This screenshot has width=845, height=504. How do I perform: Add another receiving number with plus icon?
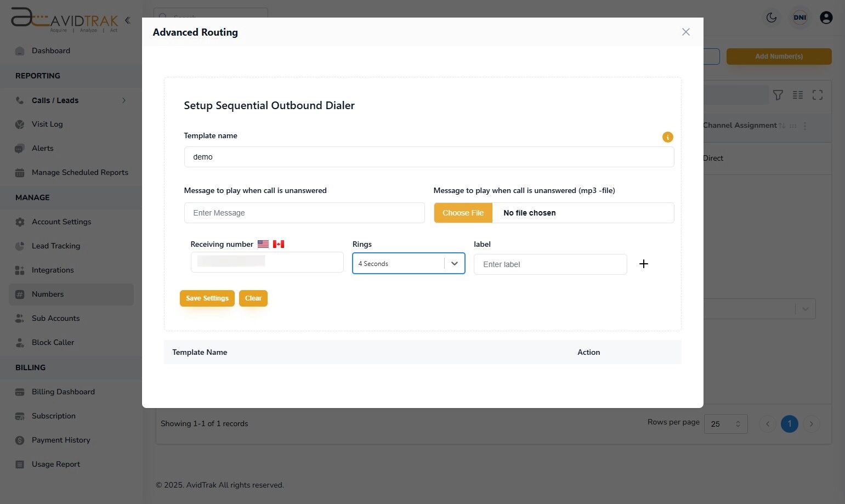pyautogui.click(x=643, y=264)
